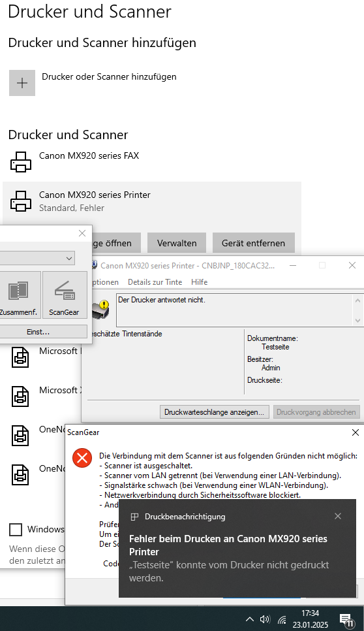Click red error icon in ScanGear dialog
This screenshot has width=364, height=631.
(x=82, y=458)
